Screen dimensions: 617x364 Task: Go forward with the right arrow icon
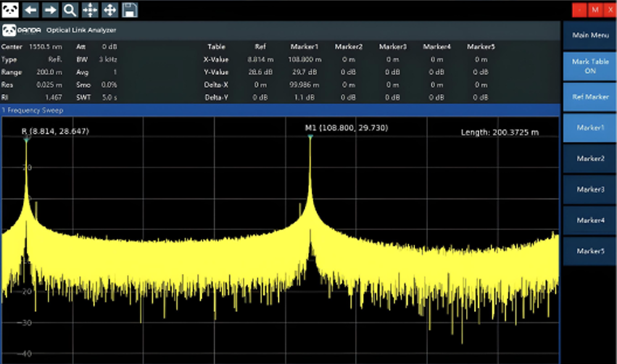(50, 10)
